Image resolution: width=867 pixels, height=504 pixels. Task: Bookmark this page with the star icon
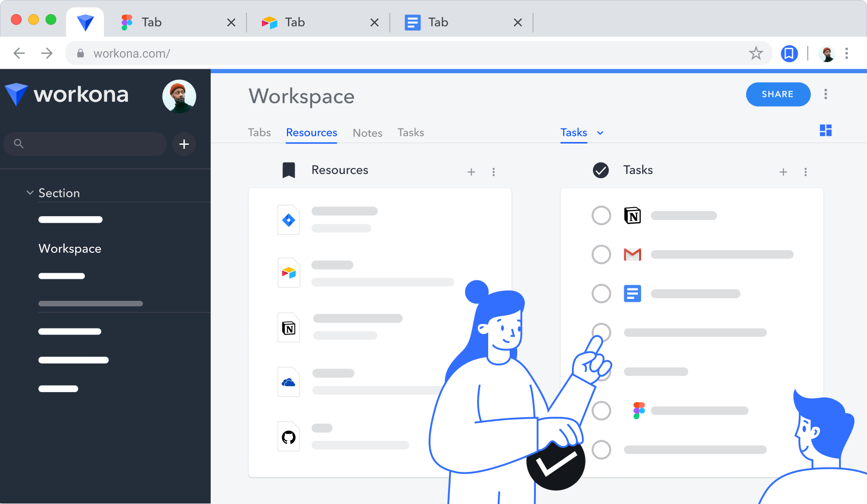click(756, 53)
